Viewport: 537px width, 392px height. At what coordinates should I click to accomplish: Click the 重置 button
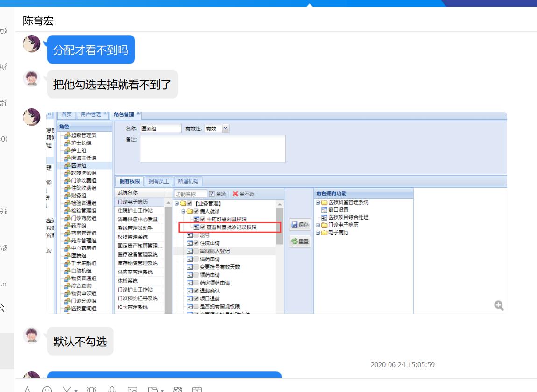300,241
